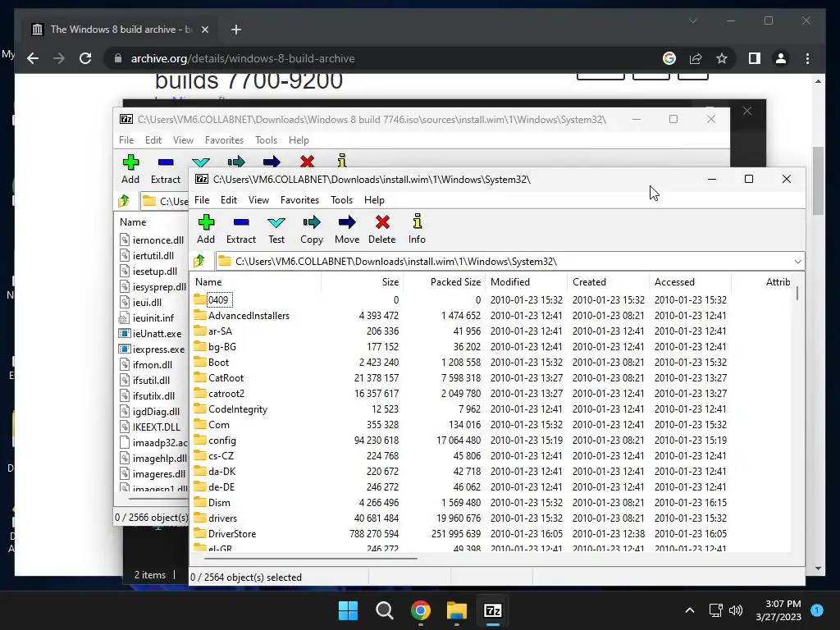Click Add in the front 7-Zip window

point(206,230)
